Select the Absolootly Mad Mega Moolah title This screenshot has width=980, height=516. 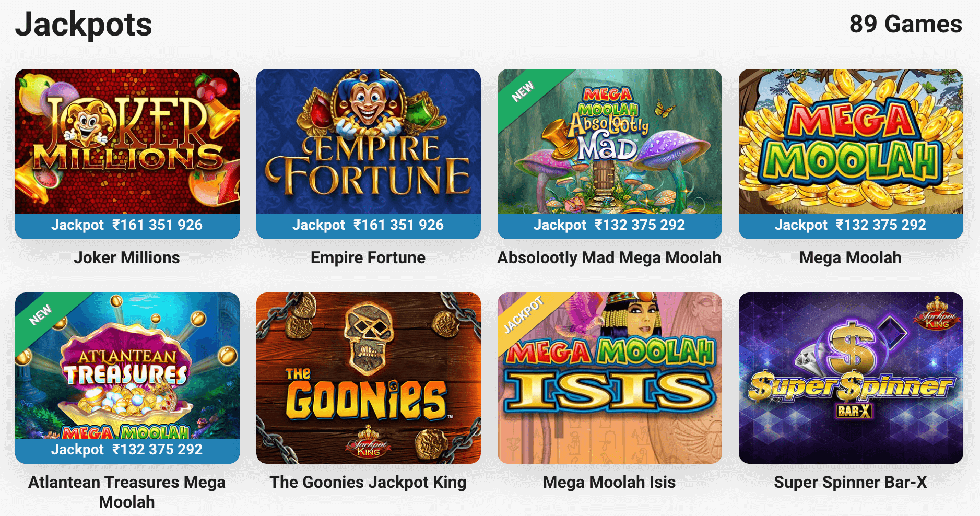tap(609, 257)
